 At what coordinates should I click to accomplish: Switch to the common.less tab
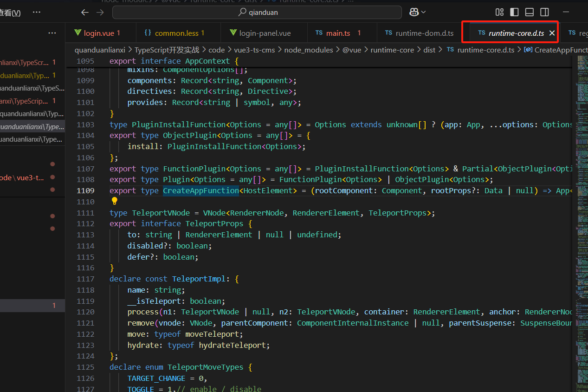[176, 33]
